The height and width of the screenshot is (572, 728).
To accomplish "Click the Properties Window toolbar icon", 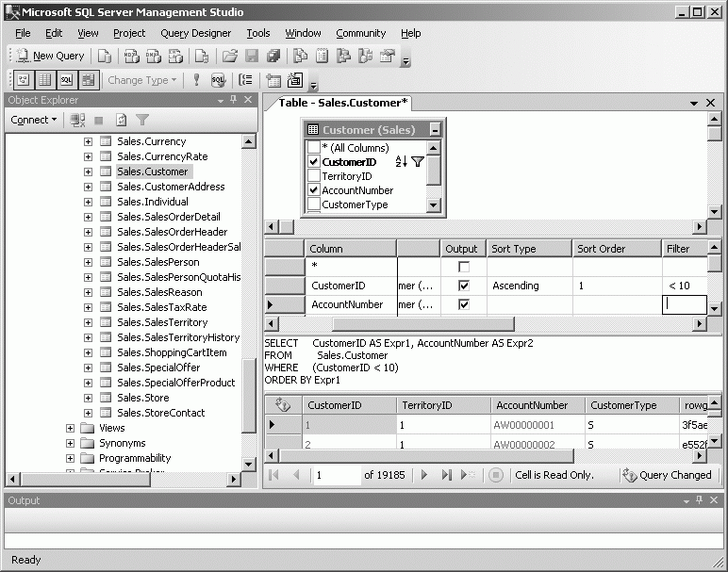I will (388, 57).
